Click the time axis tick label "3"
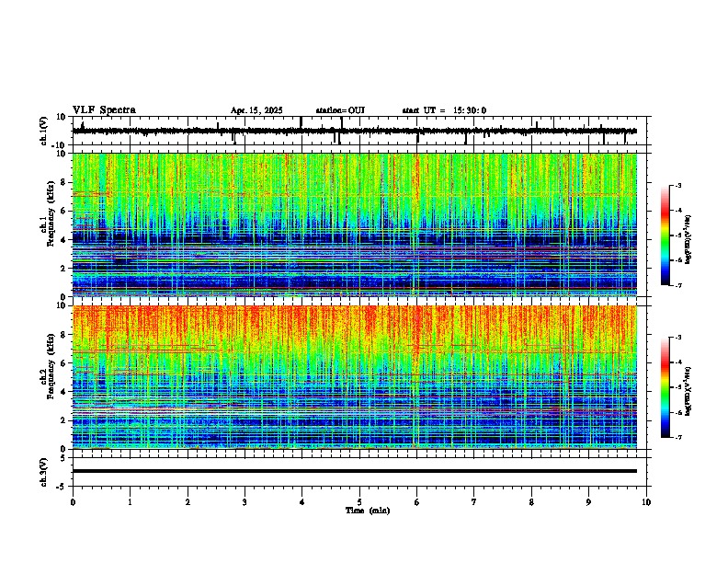728x563 pixels. (245, 502)
